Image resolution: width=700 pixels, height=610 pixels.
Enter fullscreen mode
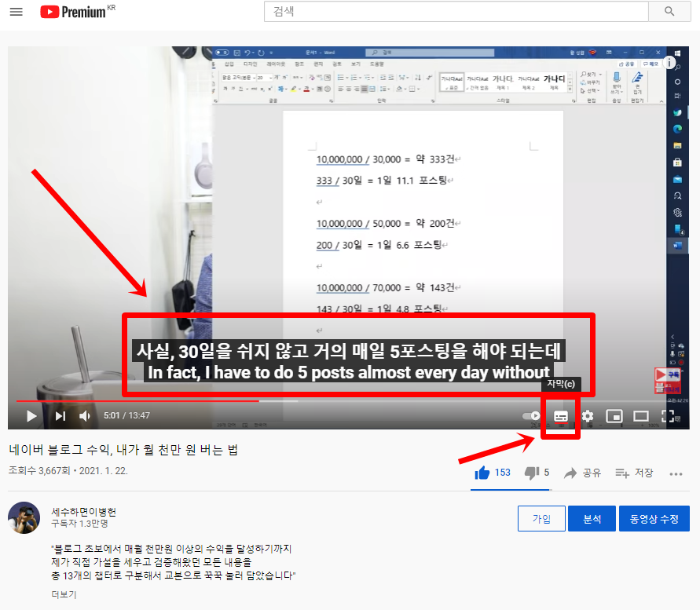click(x=668, y=416)
